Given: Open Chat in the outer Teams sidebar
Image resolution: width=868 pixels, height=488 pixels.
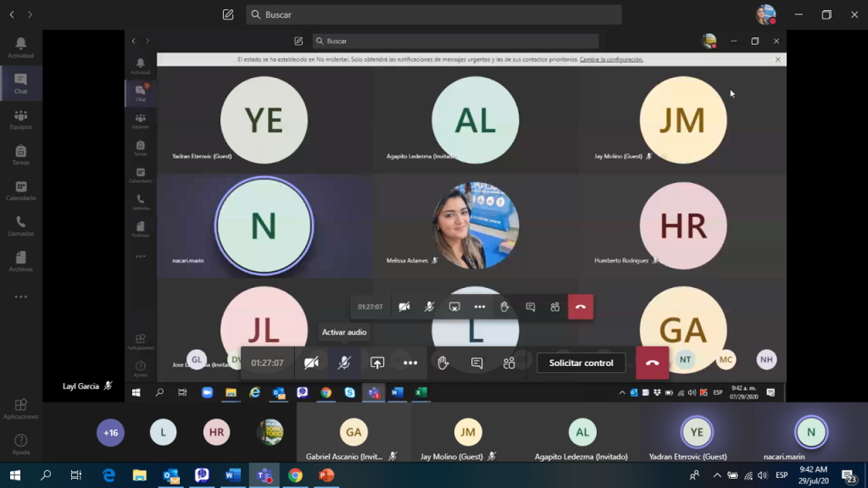Looking at the screenshot, I should pos(21,84).
